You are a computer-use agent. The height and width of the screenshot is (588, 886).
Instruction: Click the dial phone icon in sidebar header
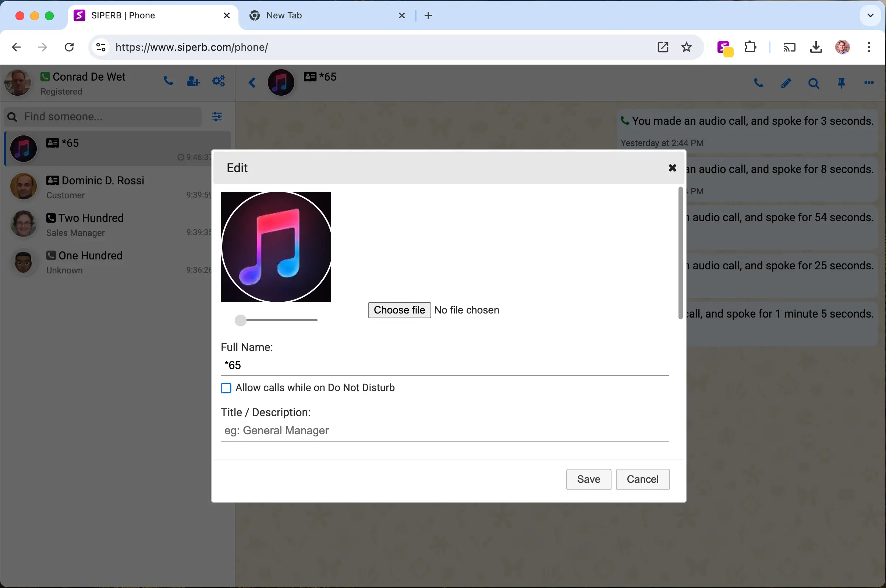(x=169, y=81)
